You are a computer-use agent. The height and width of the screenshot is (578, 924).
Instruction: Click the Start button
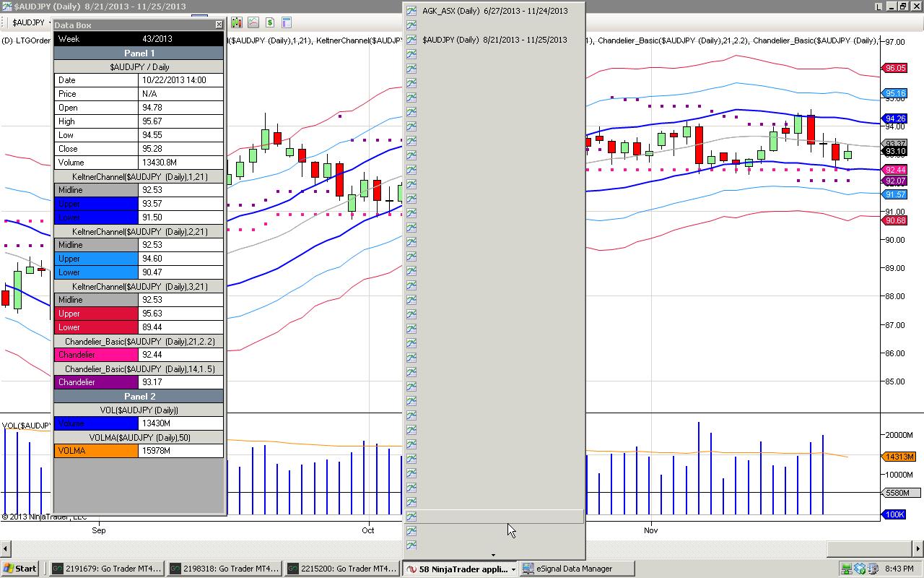coord(20,569)
